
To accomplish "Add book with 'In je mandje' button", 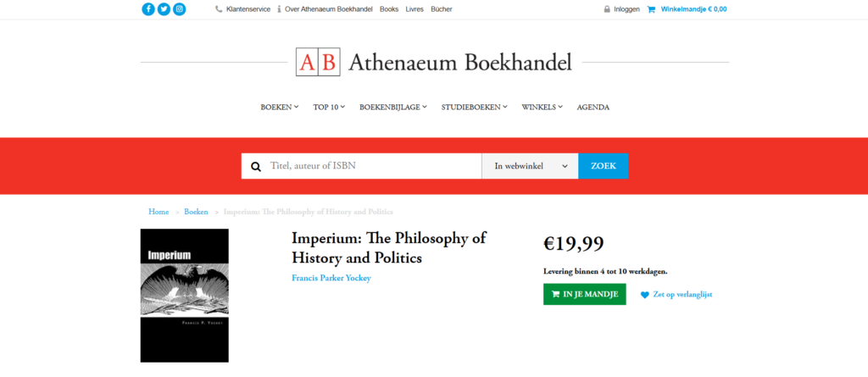I will click(585, 294).
